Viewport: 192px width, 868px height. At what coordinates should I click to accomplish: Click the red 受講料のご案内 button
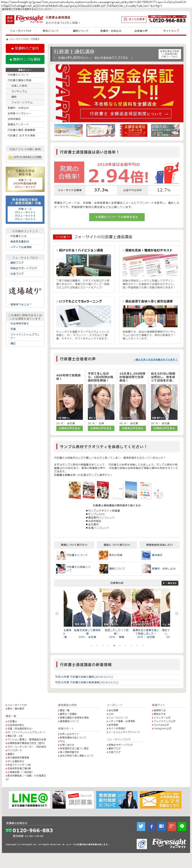coord(25,48)
